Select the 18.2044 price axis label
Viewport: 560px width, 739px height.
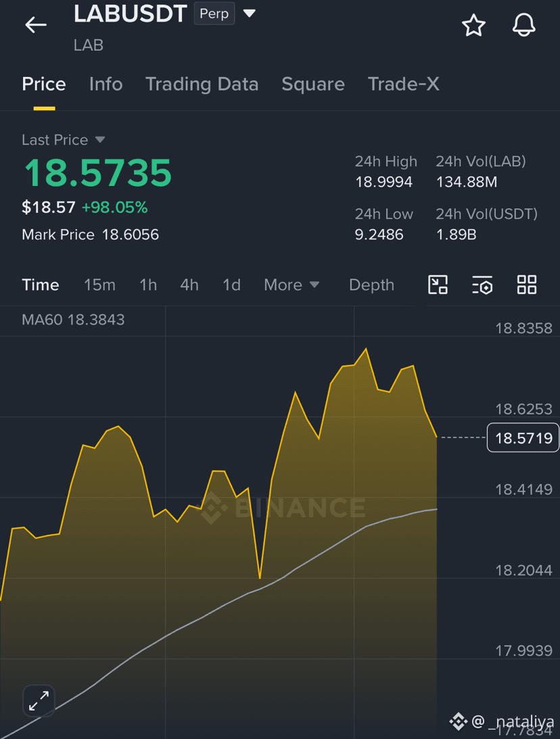tap(523, 570)
